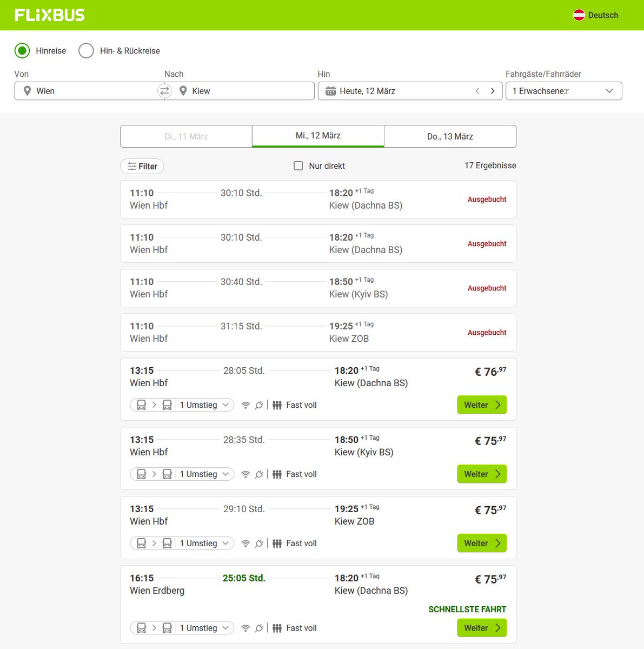Switch to Mi., 12 März date tab
Image resolution: width=644 pixels, height=649 pixels.
(x=318, y=136)
